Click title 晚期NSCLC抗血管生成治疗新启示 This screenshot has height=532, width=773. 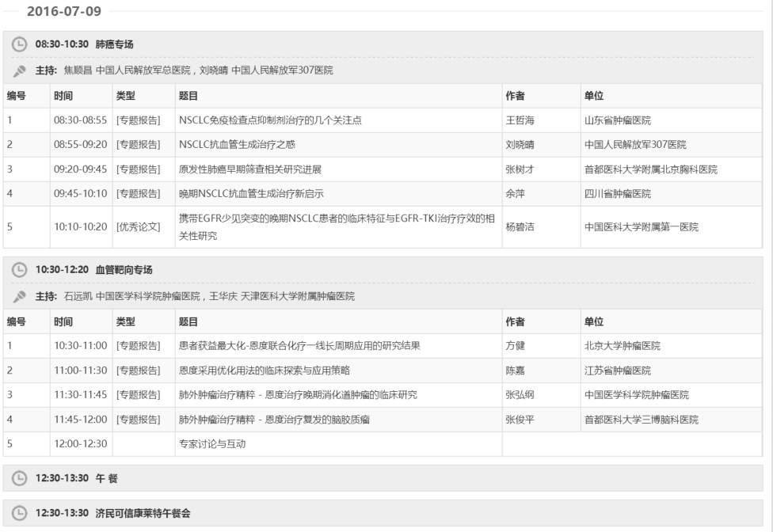(x=251, y=194)
